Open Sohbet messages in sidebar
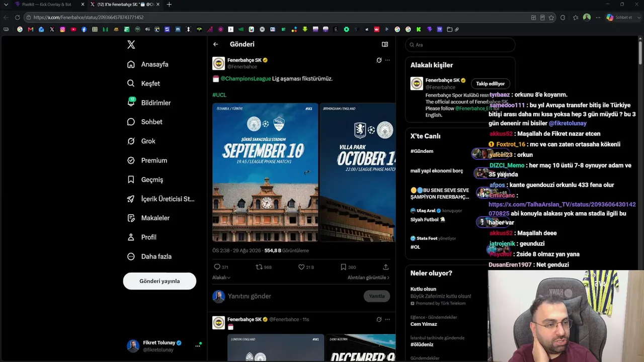Screen dimensions: 644x362 pos(144,122)
